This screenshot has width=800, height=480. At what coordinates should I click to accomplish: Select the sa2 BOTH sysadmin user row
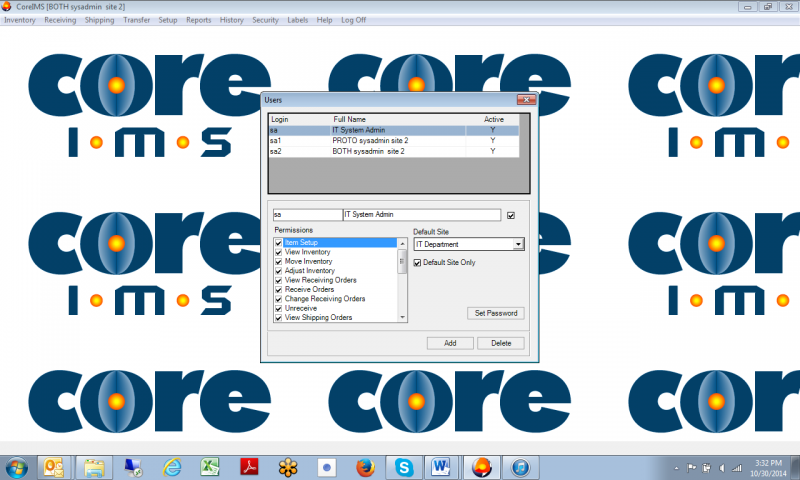(394, 151)
